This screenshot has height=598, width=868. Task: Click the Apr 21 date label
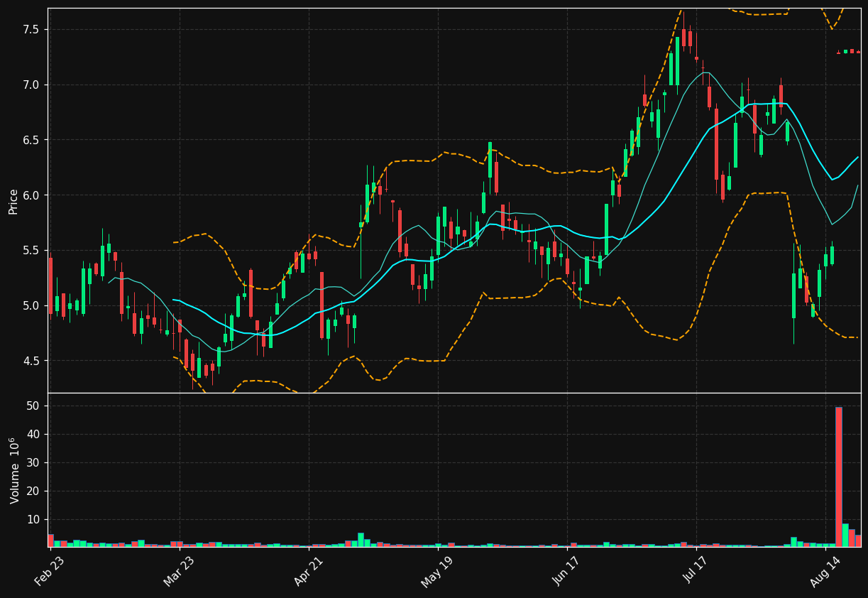(x=309, y=571)
